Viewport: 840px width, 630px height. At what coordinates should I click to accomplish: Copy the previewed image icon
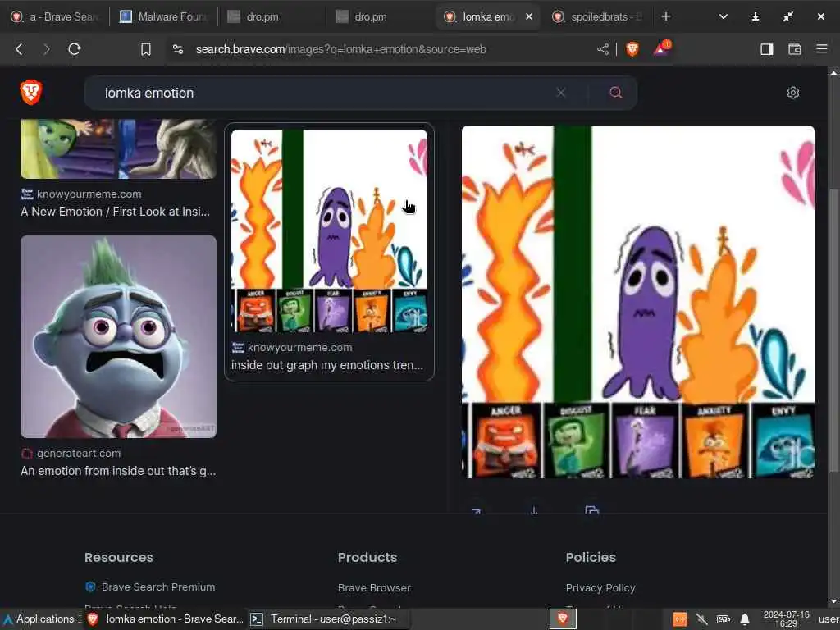click(x=591, y=509)
